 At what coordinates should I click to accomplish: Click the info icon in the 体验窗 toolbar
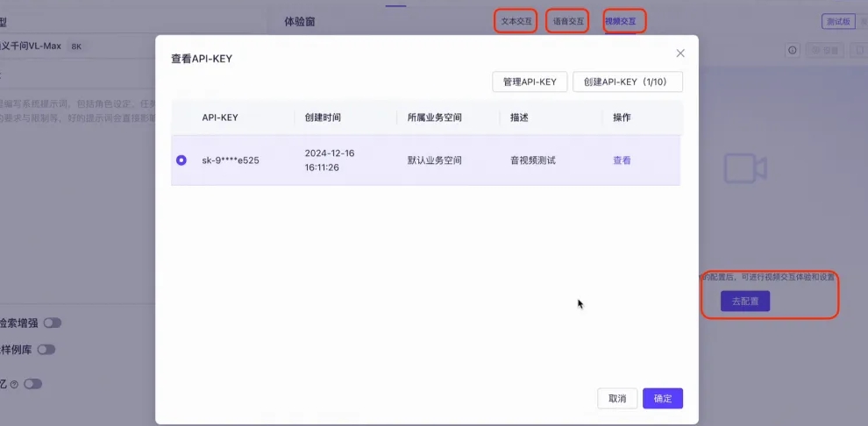pyautogui.click(x=793, y=51)
